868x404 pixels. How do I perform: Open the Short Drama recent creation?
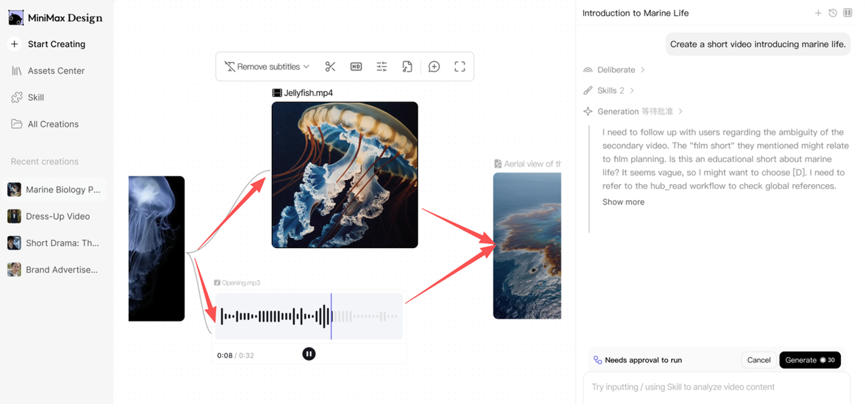(x=54, y=243)
